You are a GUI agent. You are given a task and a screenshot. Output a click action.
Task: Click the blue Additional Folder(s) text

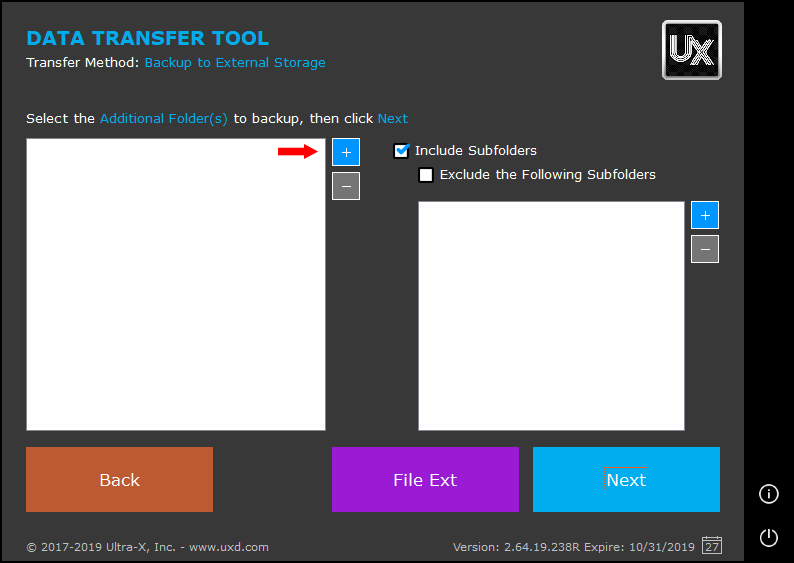point(164,118)
